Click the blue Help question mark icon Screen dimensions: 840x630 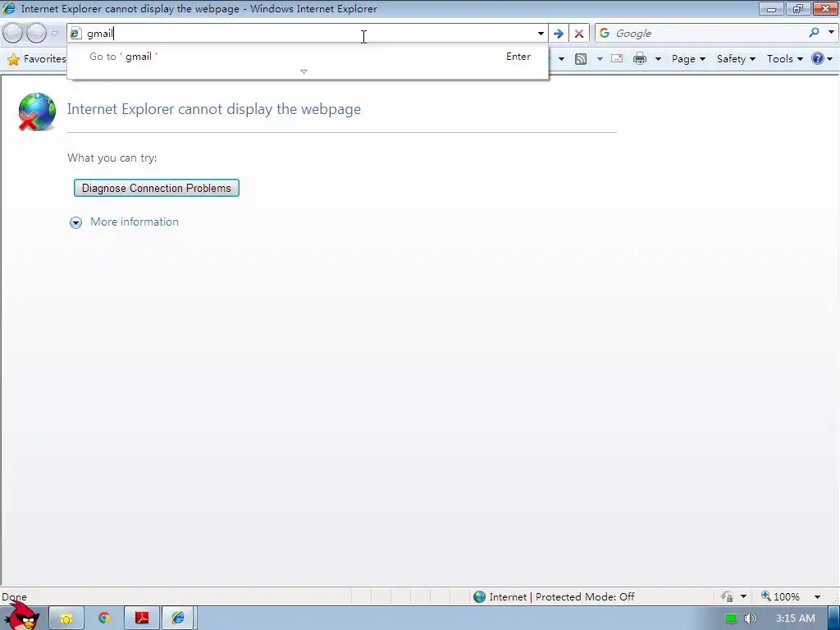(818, 58)
